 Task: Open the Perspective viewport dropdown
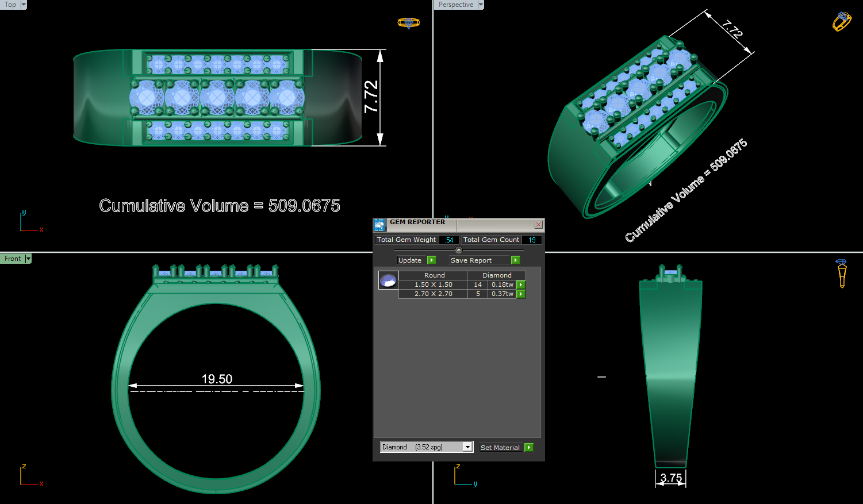pos(480,5)
